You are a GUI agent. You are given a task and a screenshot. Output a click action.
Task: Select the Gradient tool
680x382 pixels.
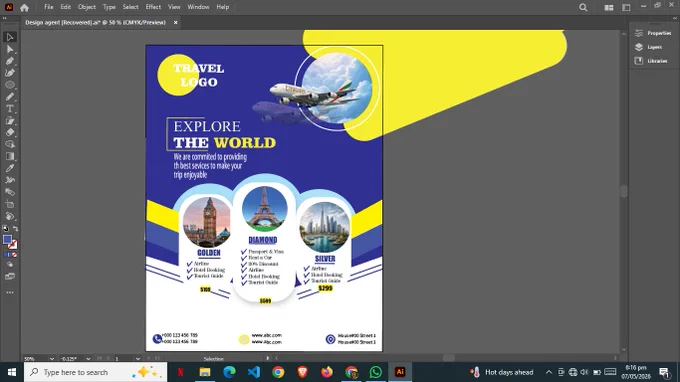click(x=10, y=156)
